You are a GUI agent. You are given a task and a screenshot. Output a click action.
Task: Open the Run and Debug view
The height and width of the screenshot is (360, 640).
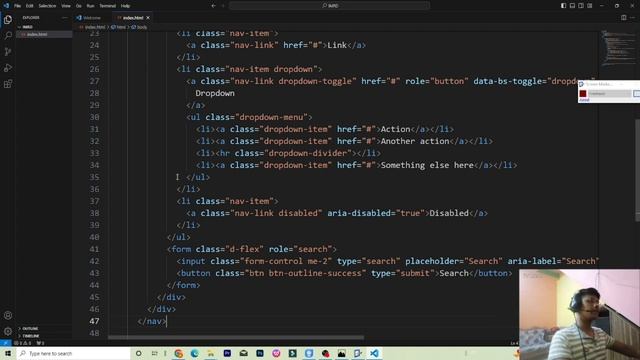[x=8, y=68]
